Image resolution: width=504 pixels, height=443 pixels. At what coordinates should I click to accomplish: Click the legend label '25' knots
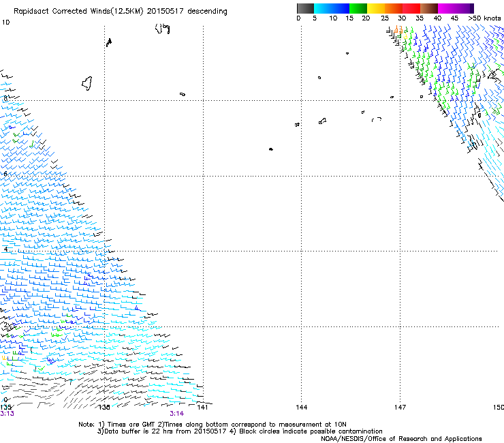[x=385, y=18]
